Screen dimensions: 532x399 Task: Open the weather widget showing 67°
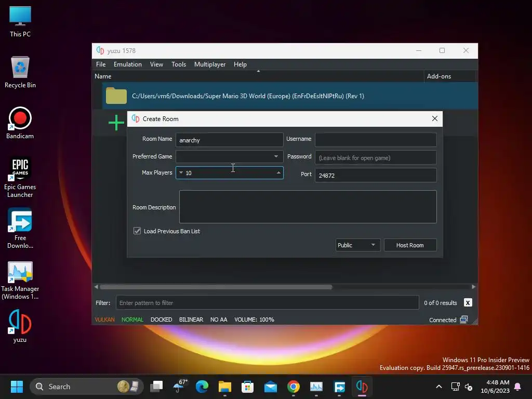[180, 386]
